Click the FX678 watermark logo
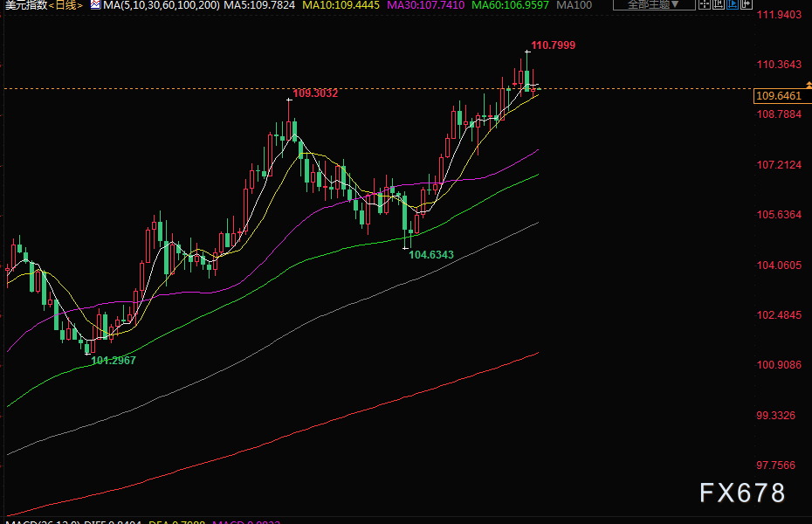 (742, 493)
